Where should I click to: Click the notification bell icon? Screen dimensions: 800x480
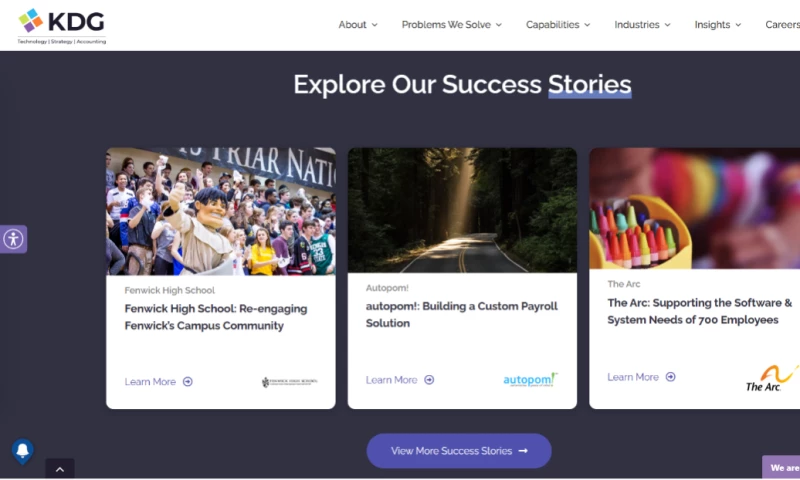tap(22, 451)
